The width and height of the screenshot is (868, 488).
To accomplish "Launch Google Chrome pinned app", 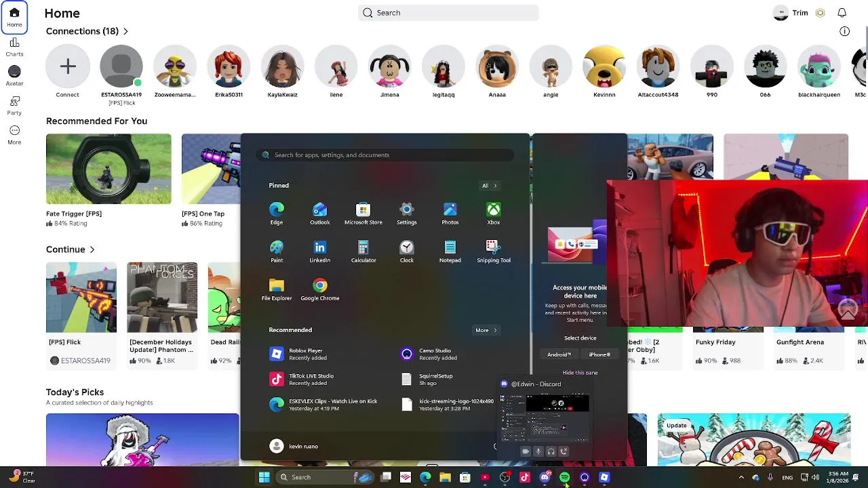I will [x=319, y=289].
